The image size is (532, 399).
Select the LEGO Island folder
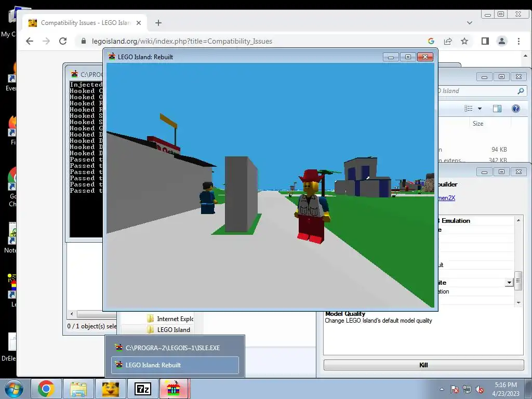tap(169, 330)
